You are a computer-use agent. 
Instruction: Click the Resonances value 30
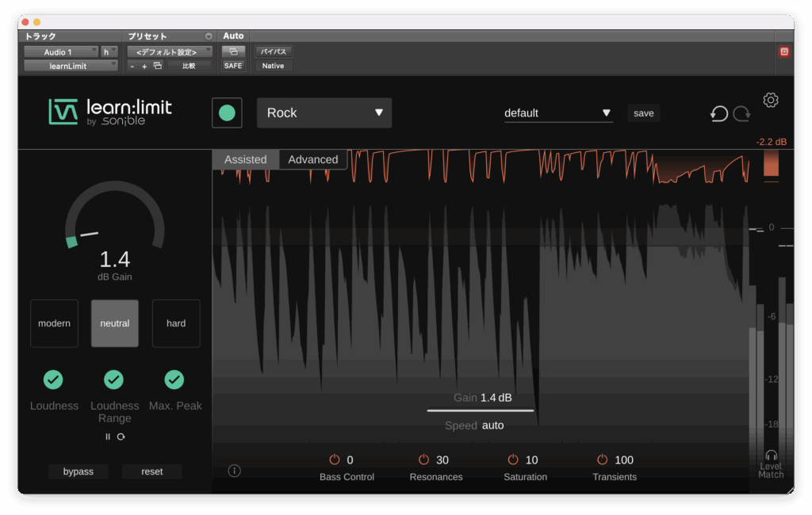(x=442, y=460)
